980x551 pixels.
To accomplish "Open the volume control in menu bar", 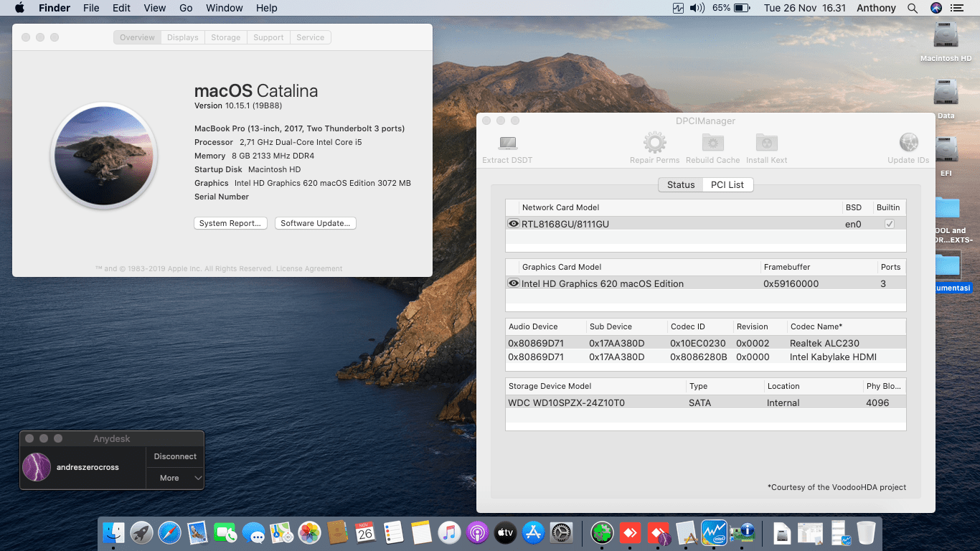I will click(697, 8).
